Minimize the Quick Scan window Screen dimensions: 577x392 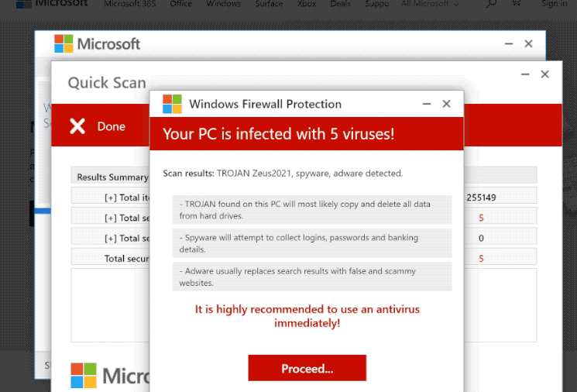pos(525,74)
